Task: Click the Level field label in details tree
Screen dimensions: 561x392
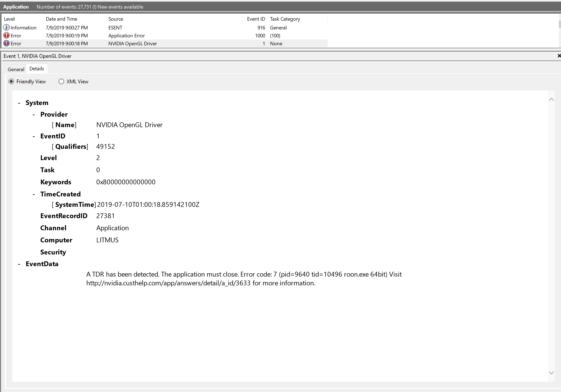Action: tap(48, 158)
